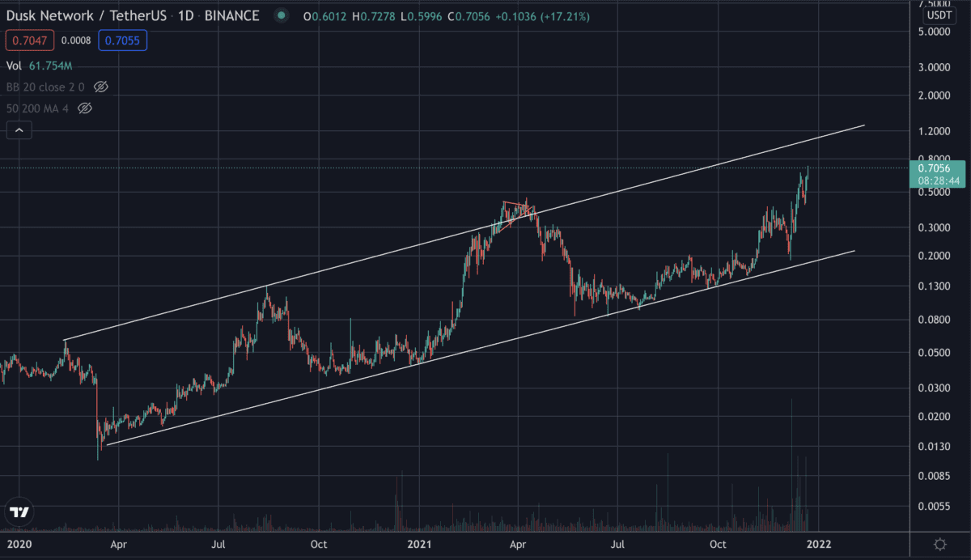This screenshot has width=971, height=560.
Task: Select the upper channel trend line
Action: (464, 233)
